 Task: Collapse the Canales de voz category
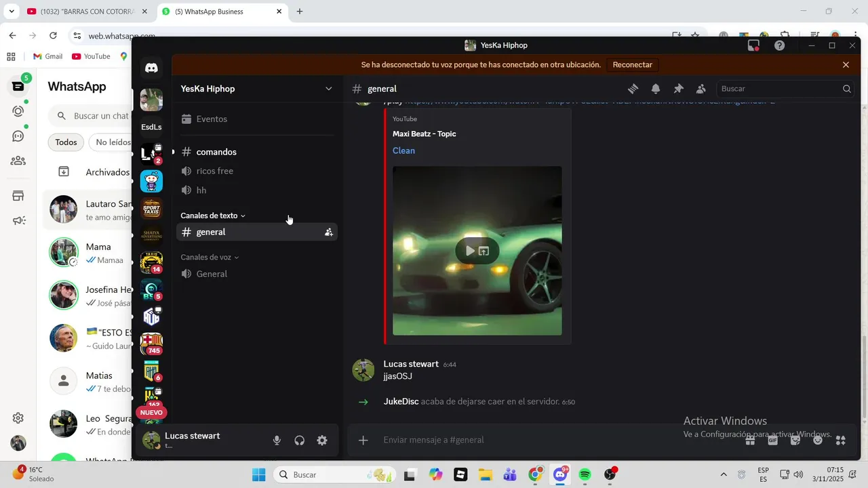coord(209,258)
